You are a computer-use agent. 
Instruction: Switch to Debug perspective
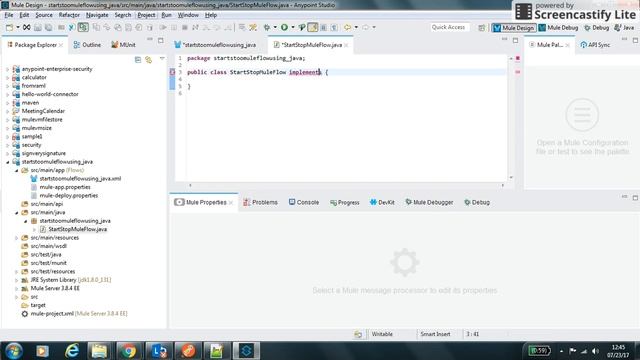pyautogui.click(x=597, y=28)
